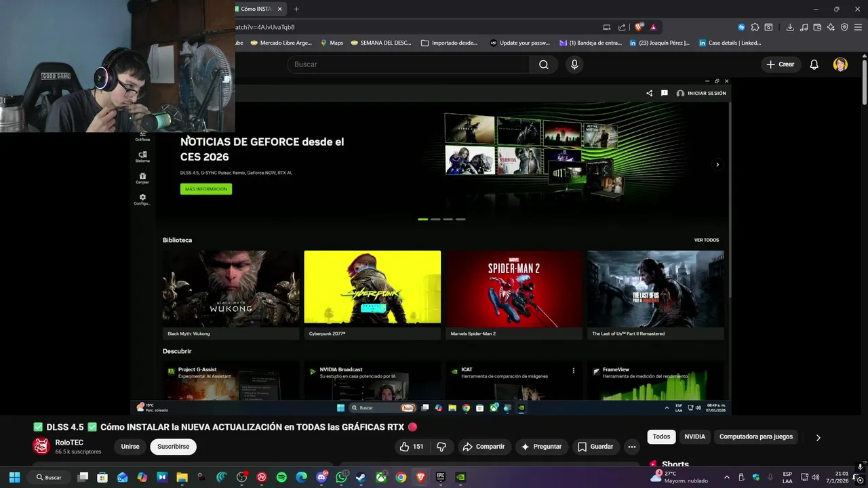
Task: Open Sistema section in NVIDIA app sidebar
Action: (x=142, y=157)
